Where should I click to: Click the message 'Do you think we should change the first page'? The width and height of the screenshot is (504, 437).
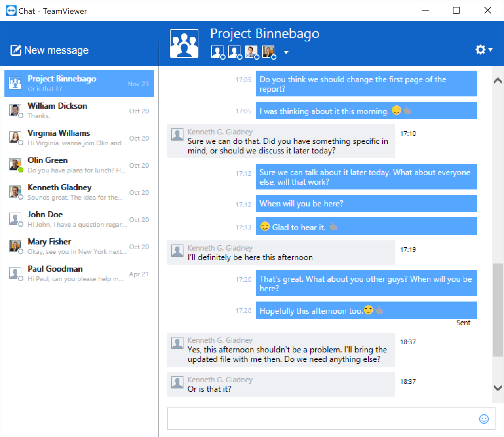point(367,84)
